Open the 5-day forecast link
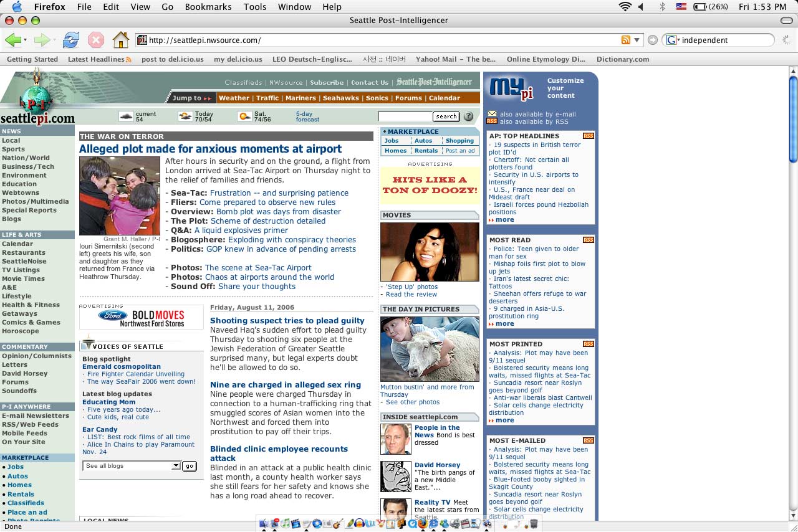This screenshot has width=798, height=532. tap(307, 116)
